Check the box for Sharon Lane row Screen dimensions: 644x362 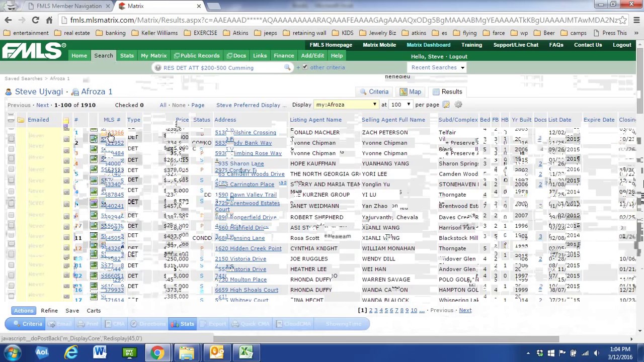11,159
